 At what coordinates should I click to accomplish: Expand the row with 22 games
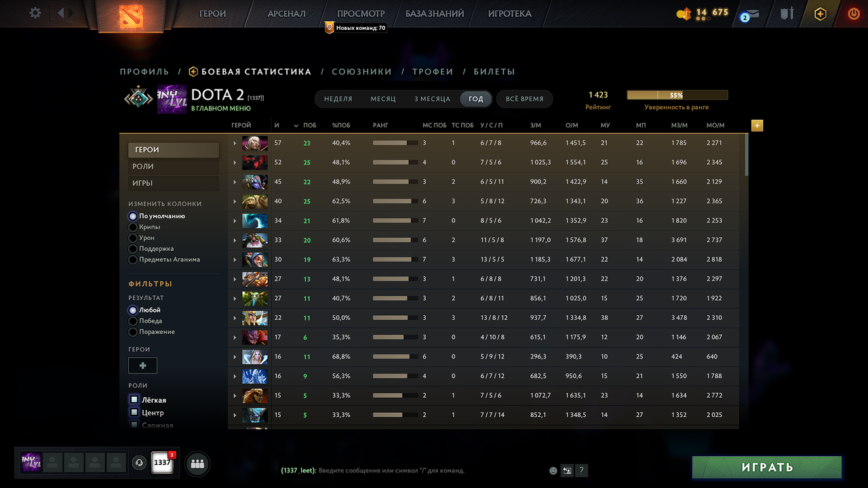tap(235, 318)
